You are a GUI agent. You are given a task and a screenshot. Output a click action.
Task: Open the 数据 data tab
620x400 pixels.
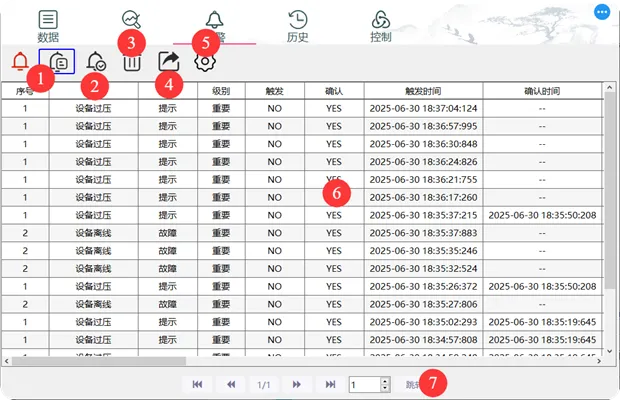(x=48, y=26)
